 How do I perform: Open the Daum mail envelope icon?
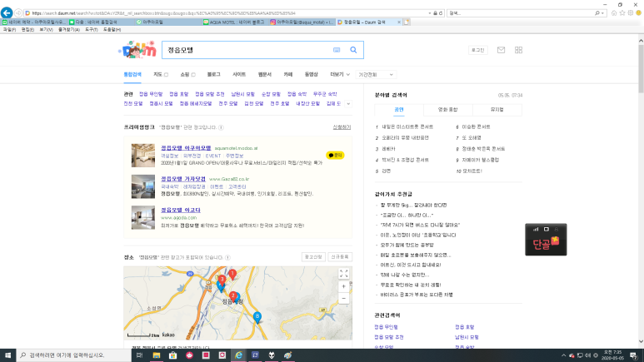(x=501, y=50)
